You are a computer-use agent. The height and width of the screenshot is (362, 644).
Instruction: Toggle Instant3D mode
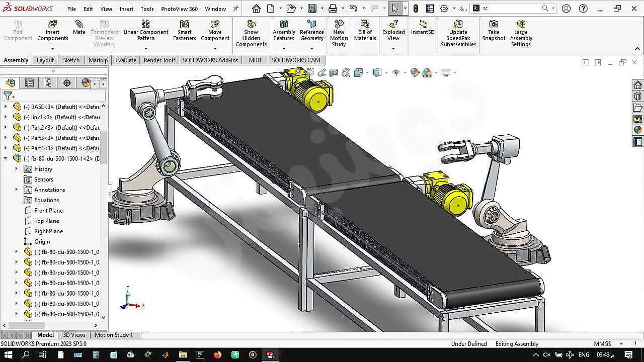tap(423, 28)
